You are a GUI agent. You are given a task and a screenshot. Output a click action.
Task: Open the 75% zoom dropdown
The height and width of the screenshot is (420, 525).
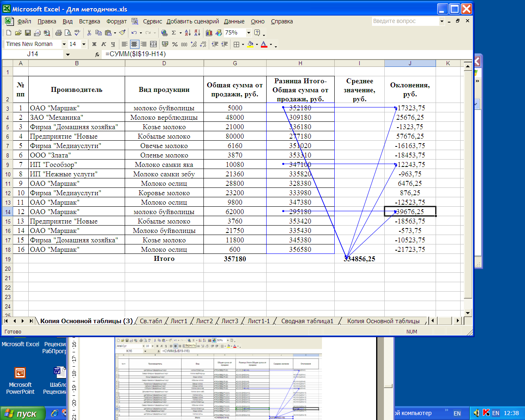click(249, 33)
